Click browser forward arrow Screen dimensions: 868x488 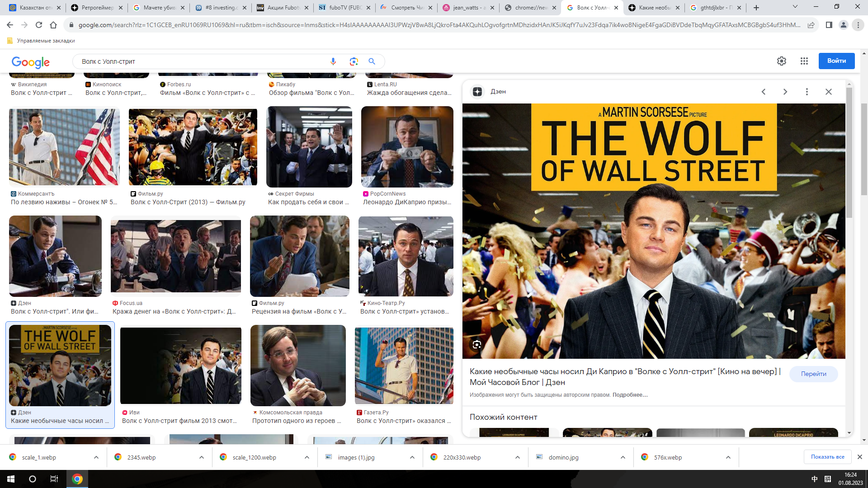pos(24,25)
